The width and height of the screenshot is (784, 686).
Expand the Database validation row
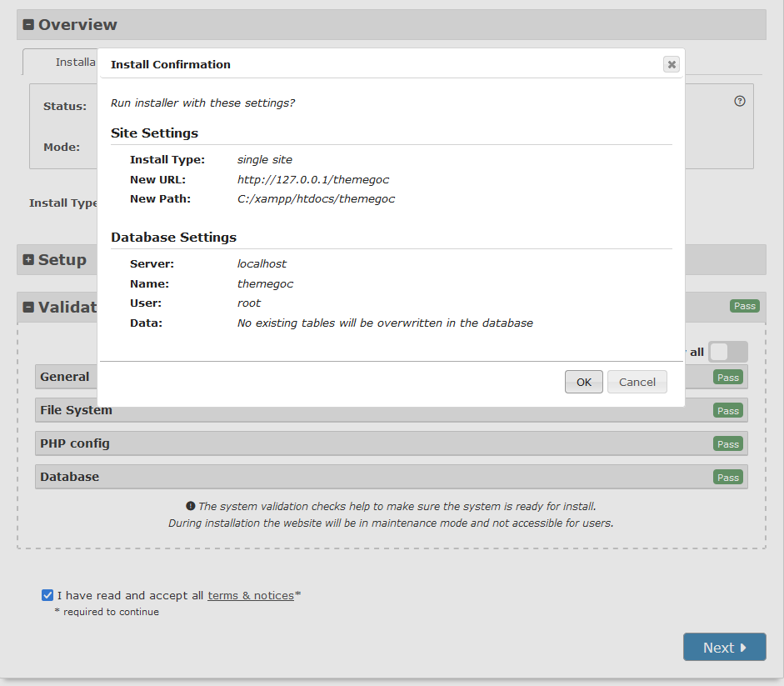click(392, 477)
